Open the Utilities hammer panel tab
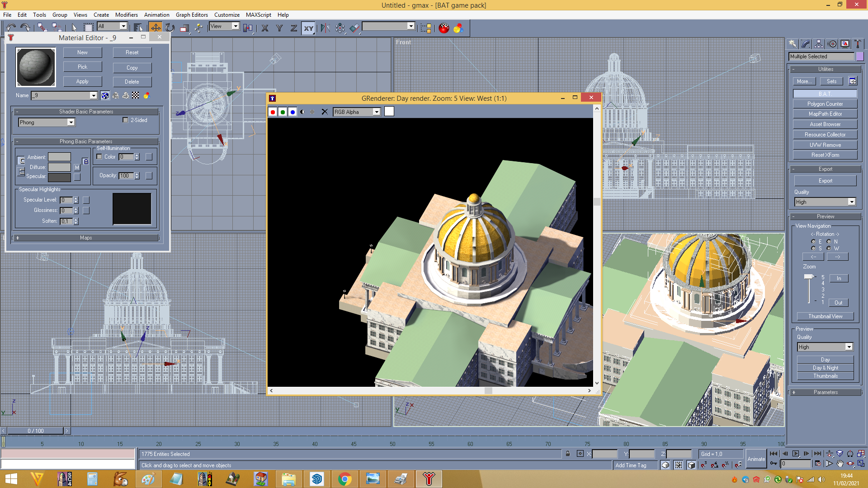Image resolution: width=868 pixels, height=488 pixels. (x=858, y=44)
